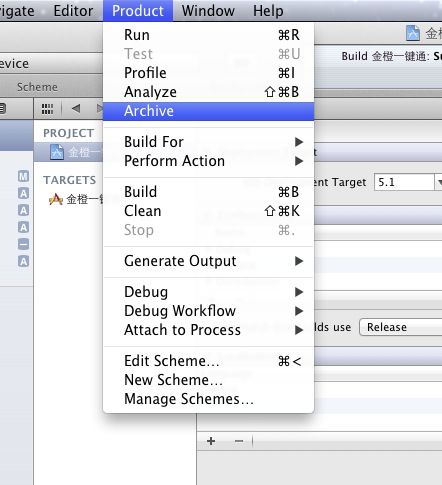Choose Run from the Product menu
The height and width of the screenshot is (485, 442).
click(208, 35)
